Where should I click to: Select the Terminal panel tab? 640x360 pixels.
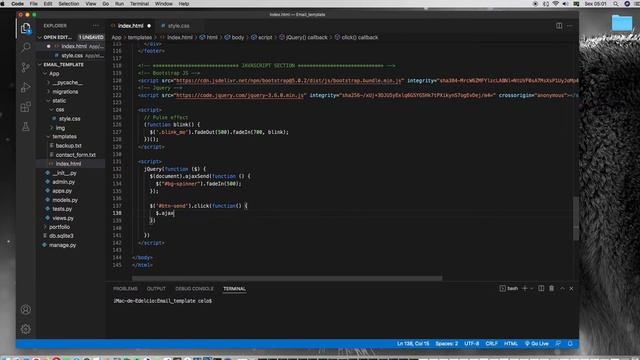(x=234, y=289)
